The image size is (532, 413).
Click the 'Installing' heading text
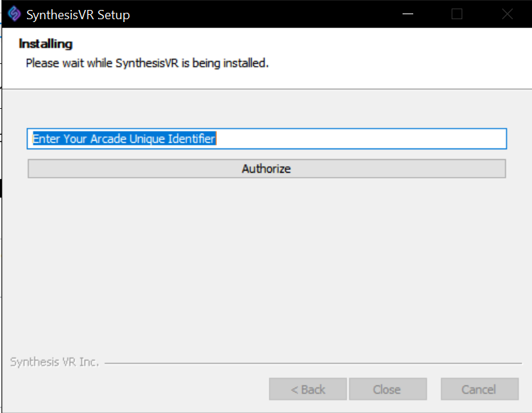pos(46,44)
